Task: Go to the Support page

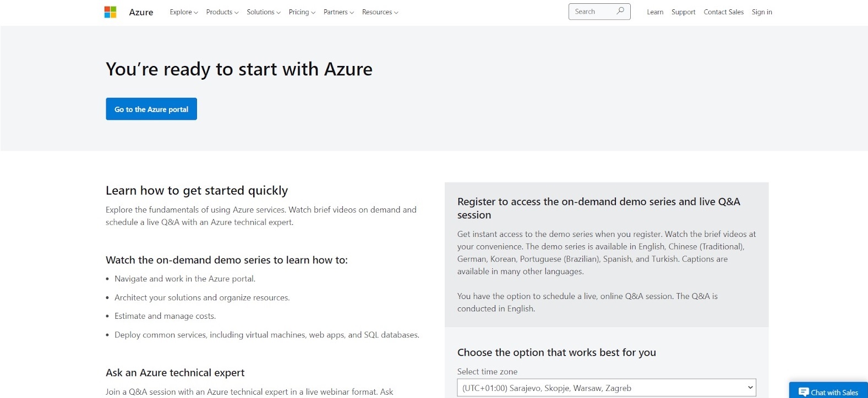Action: (683, 12)
